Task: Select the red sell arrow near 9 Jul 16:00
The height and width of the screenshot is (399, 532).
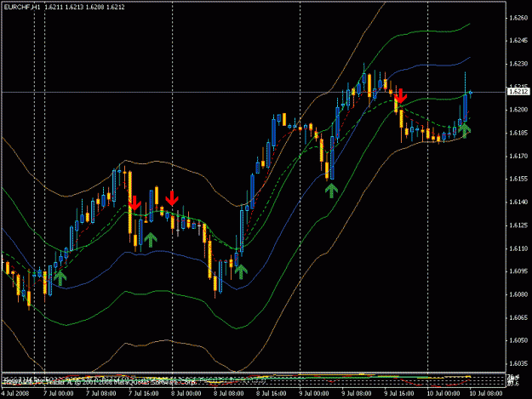Action: point(401,96)
